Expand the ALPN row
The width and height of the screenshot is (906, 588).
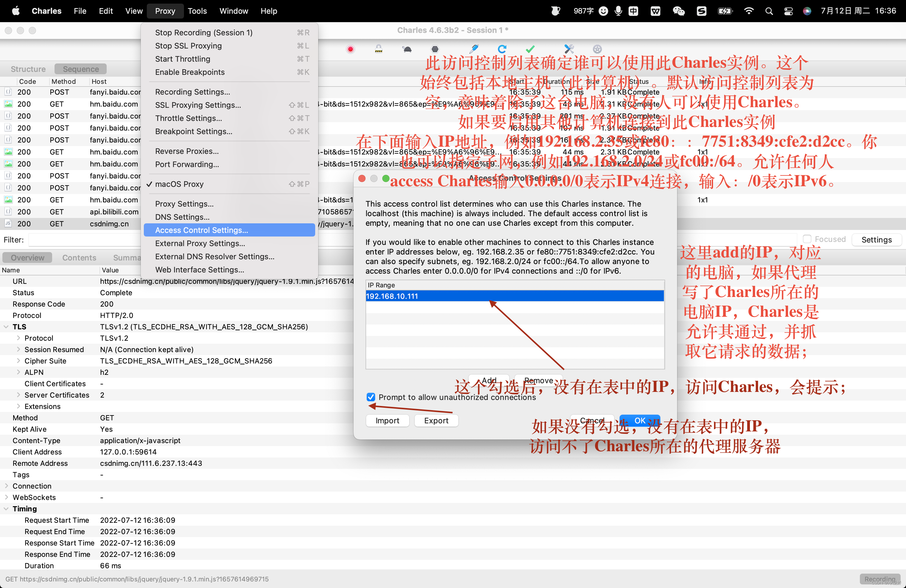[18, 372]
